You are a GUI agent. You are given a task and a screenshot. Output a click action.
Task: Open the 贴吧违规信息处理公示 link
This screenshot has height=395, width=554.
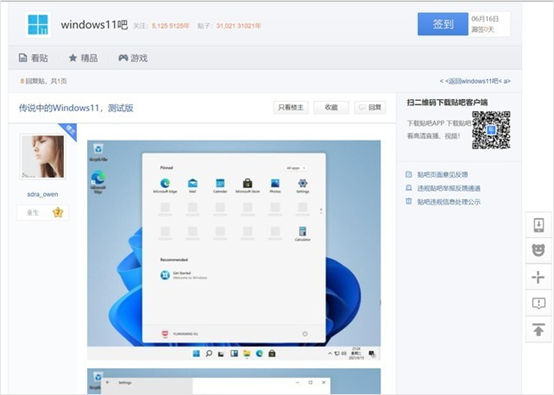[x=449, y=202]
